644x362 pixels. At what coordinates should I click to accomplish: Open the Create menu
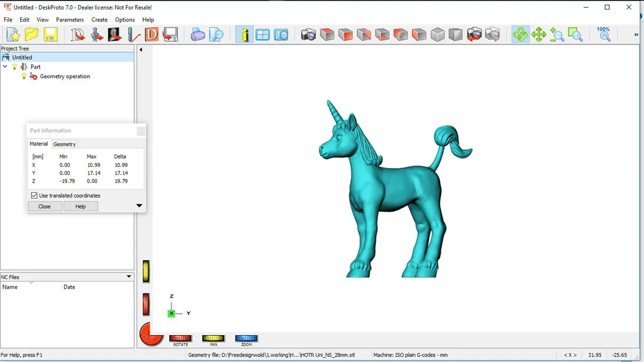[x=100, y=20]
